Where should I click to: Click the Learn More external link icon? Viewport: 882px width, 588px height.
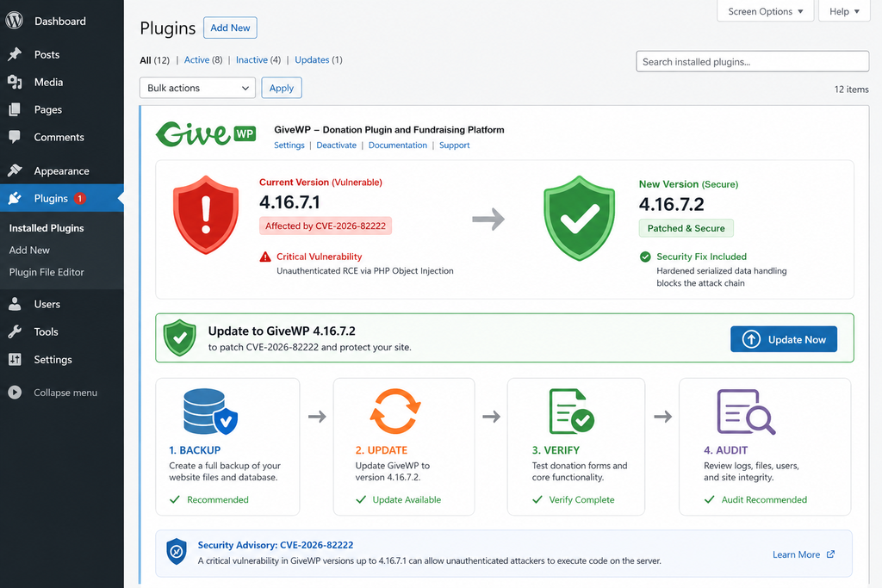coord(830,554)
